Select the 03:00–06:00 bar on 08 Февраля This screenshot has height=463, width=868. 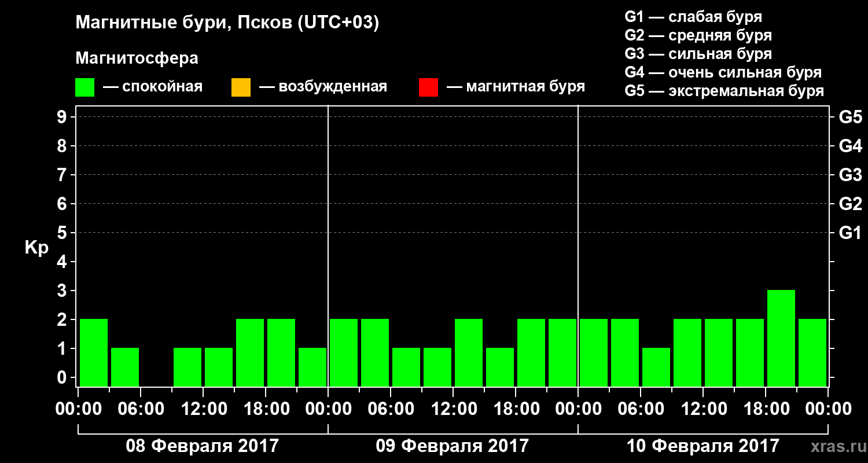pyautogui.click(x=125, y=367)
